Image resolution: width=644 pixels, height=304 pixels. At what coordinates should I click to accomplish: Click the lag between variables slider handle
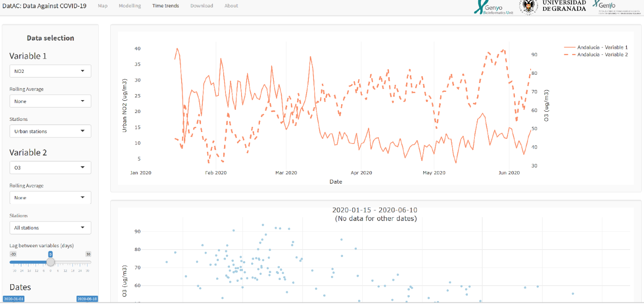point(51,262)
